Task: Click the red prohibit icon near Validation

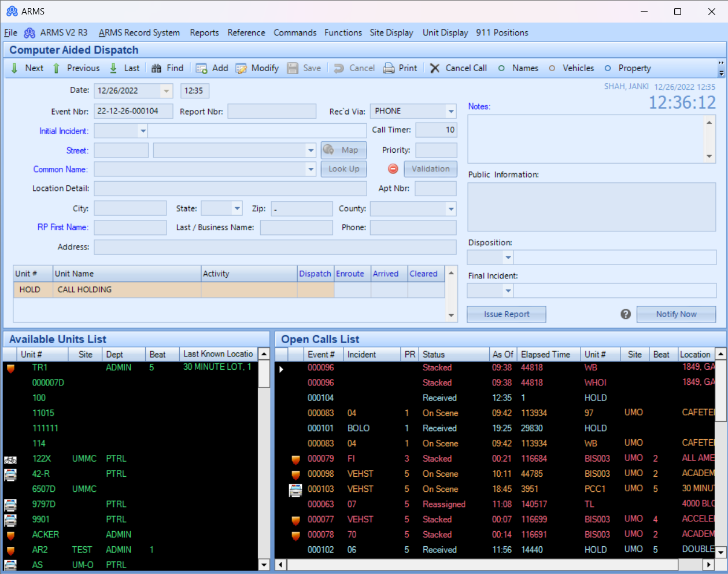Action: 393,168
